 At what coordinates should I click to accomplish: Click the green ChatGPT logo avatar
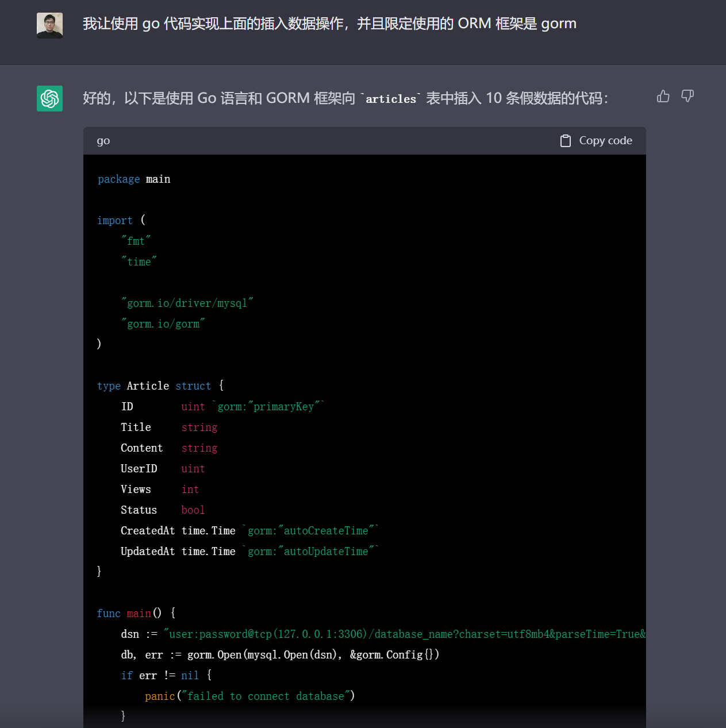pos(50,98)
